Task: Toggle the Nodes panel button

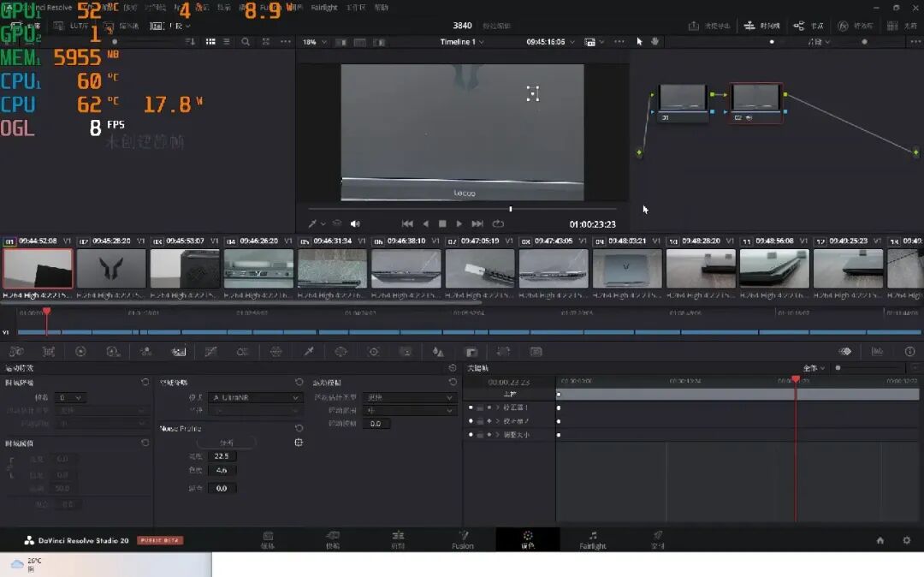Action: pyautogui.click(x=808, y=26)
